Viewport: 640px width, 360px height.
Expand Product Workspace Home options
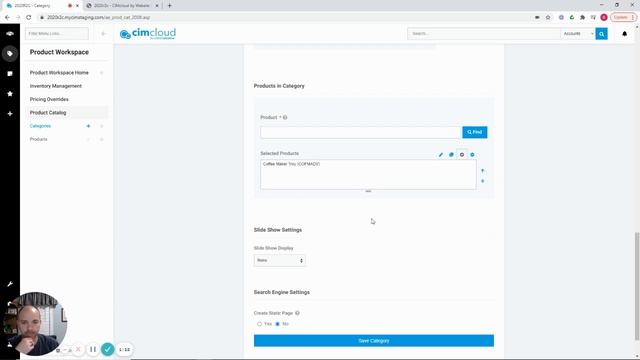tap(102, 73)
